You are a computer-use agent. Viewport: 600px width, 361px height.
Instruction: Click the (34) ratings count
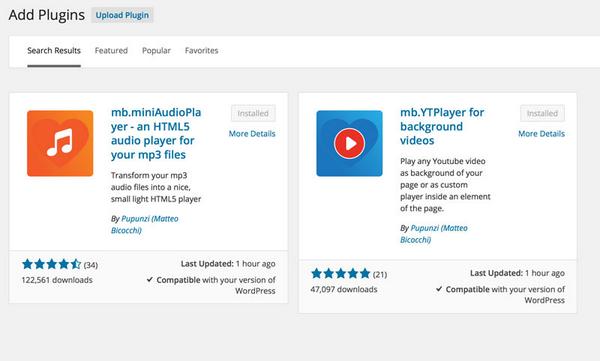[x=91, y=265]
